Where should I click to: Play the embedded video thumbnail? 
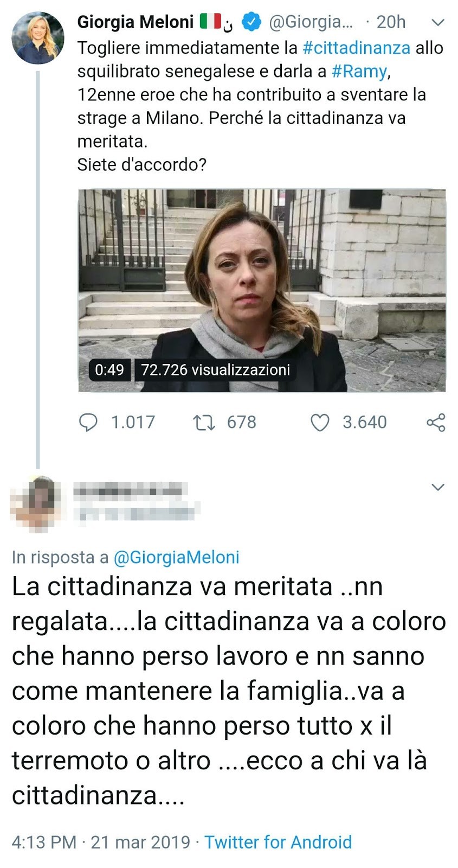262,290
